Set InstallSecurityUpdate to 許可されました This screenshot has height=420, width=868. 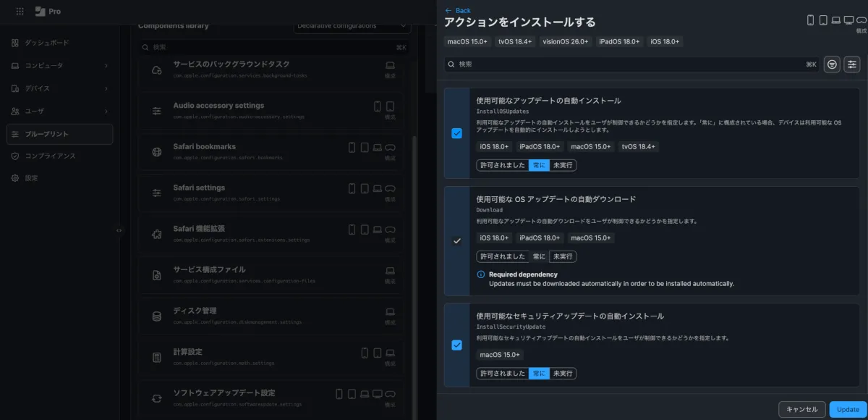pyautogui.click(x=502, y=374)
